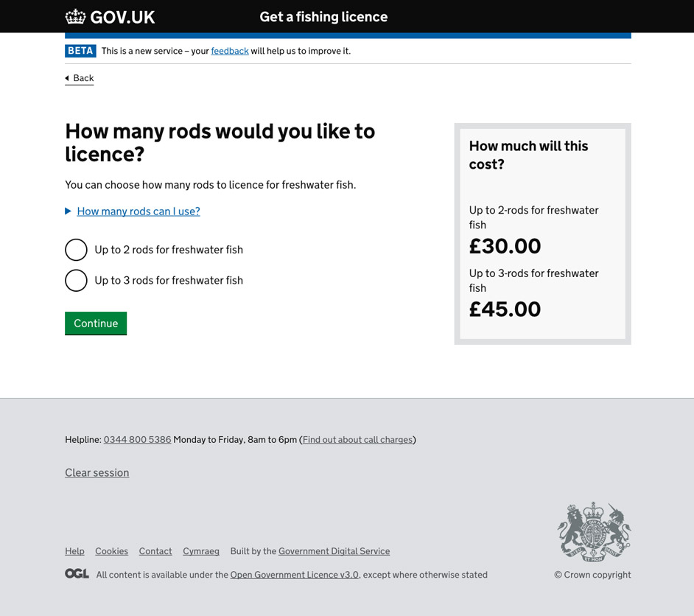Open 'Find out about call charges'
This screenshot has height=616, width=694.
point(357,439)
